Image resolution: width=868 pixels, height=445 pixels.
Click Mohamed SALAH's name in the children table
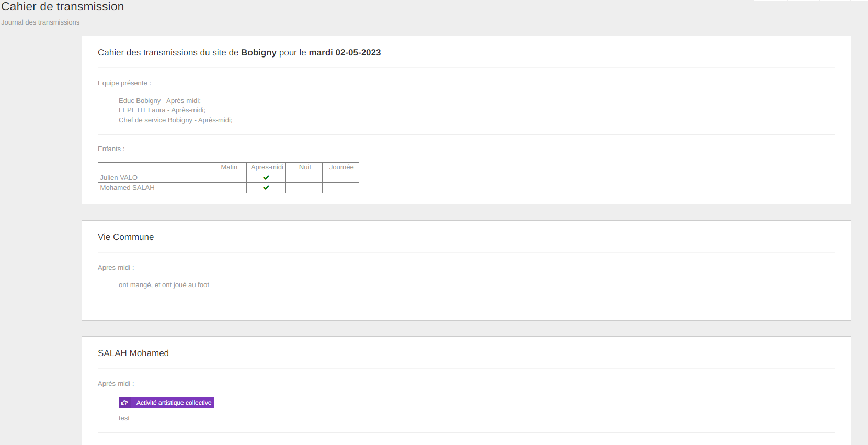(x=127, y=188)
